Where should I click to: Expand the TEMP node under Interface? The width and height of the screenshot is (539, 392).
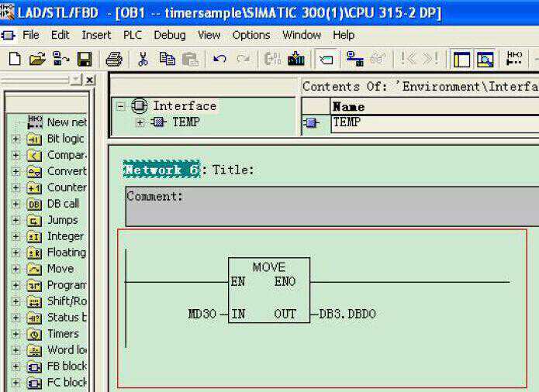[x=140, y=122]
